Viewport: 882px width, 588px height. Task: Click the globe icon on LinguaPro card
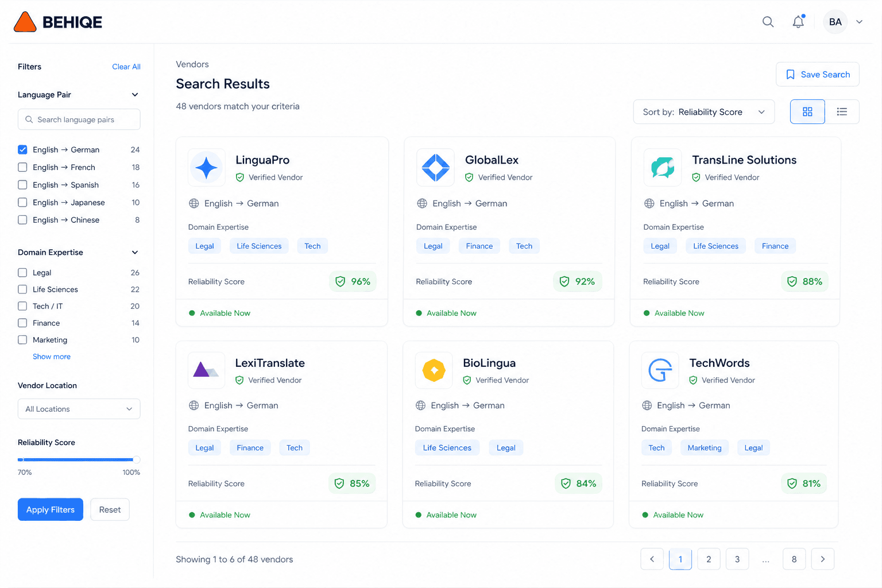pos(194,203)
